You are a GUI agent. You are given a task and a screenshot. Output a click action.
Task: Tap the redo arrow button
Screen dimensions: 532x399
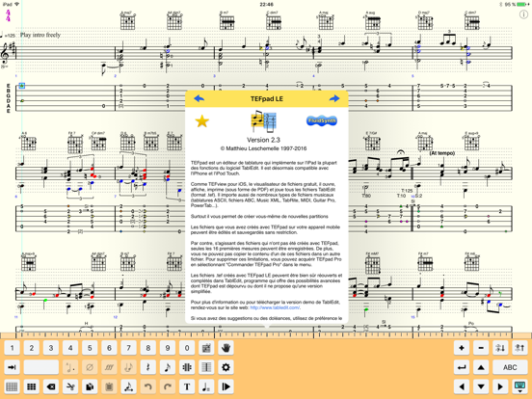pos(168,386)
